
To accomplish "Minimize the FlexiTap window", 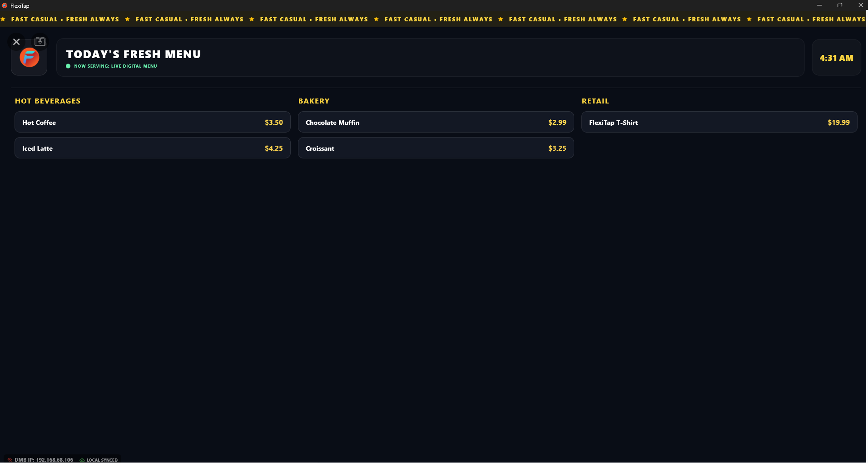I will (x=819, y=5).
